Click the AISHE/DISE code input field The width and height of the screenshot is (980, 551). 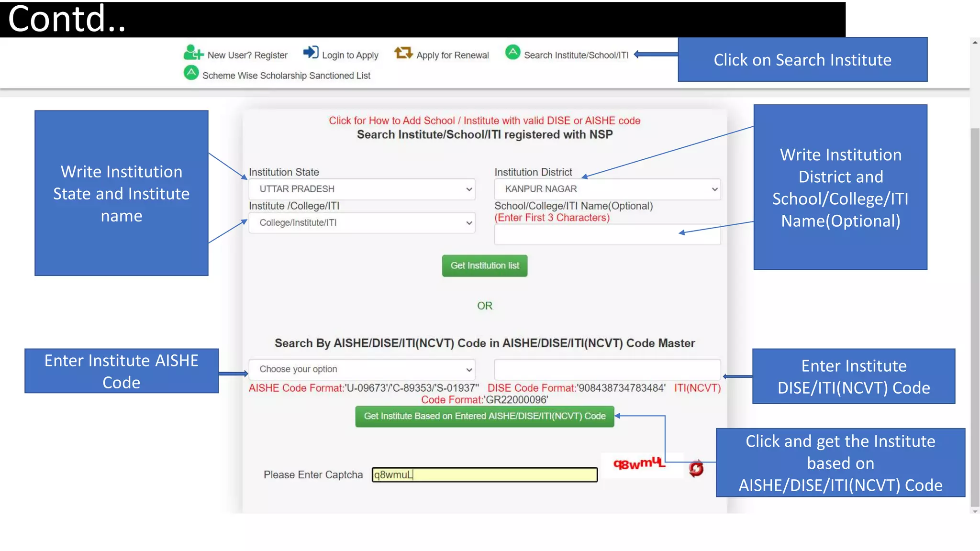coord(607,369)
